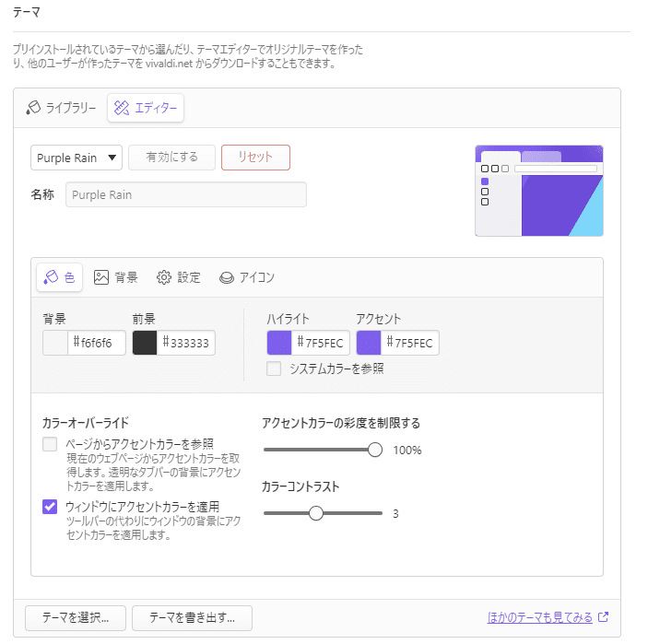
Task: Open the ライブラリー tab
Action: click(61, 108)
